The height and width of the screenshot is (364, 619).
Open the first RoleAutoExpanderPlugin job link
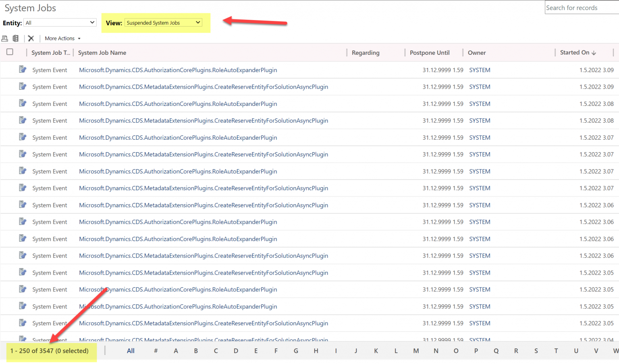pyautogui.click(x=178, y=70)
